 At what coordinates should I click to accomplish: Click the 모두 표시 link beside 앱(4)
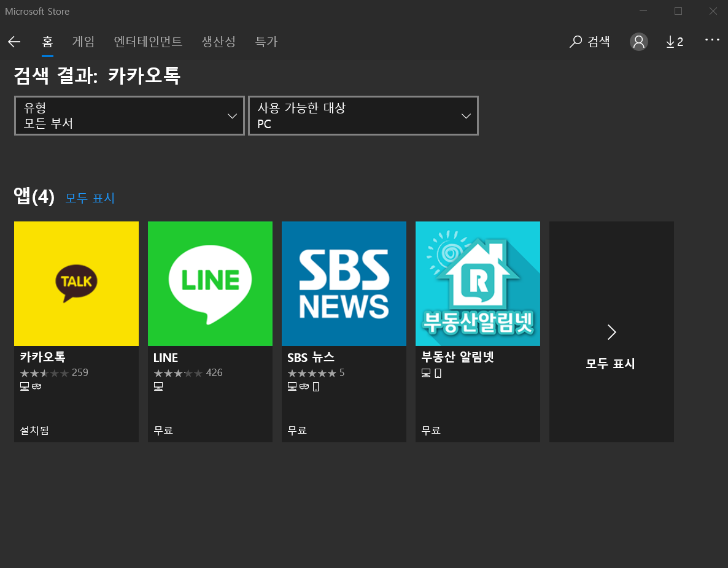tap(90, 198)
